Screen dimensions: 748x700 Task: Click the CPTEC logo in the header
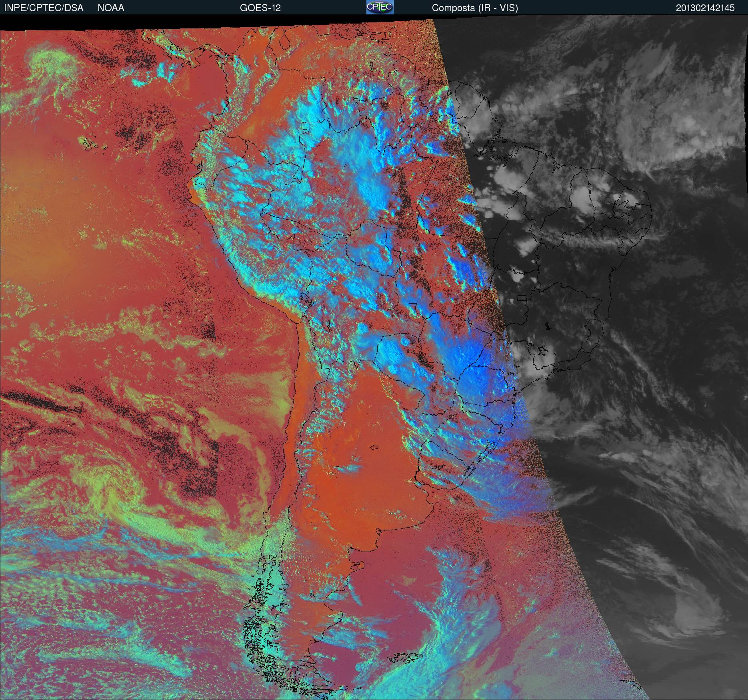(380, 7)
